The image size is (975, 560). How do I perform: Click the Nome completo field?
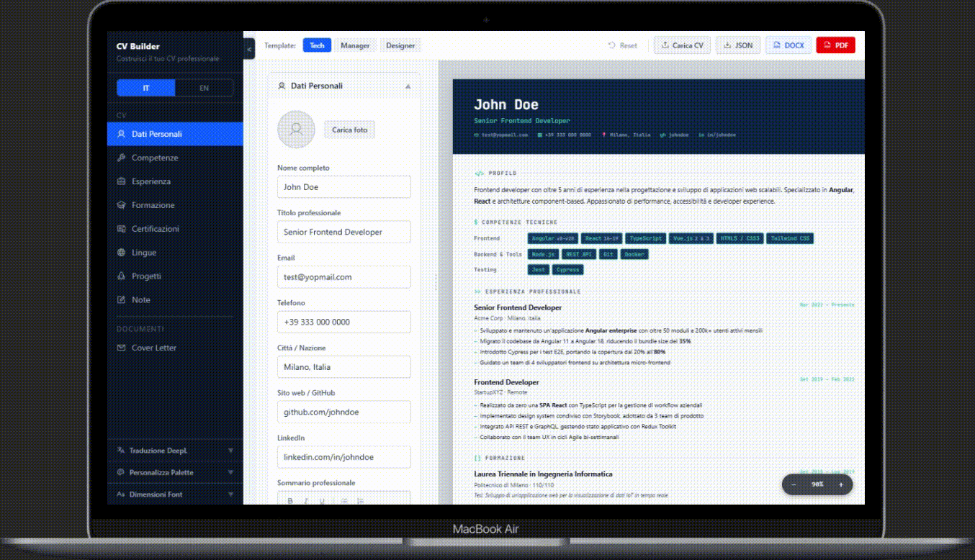pos(344,187)
